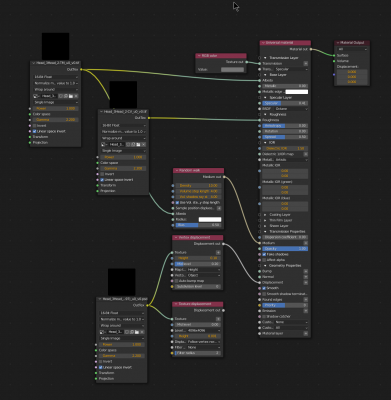
Task: Click the Surface socket on Material Output
Action: click(x=334, y=55)
